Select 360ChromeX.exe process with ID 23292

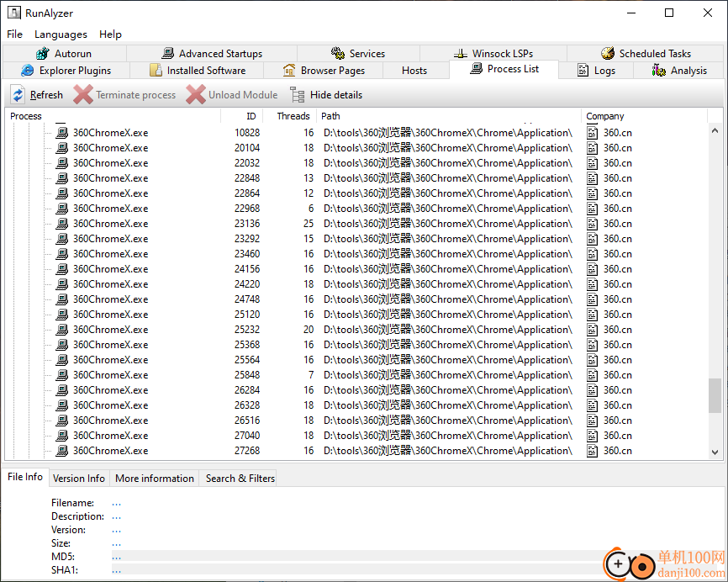[x=111, y=239]
